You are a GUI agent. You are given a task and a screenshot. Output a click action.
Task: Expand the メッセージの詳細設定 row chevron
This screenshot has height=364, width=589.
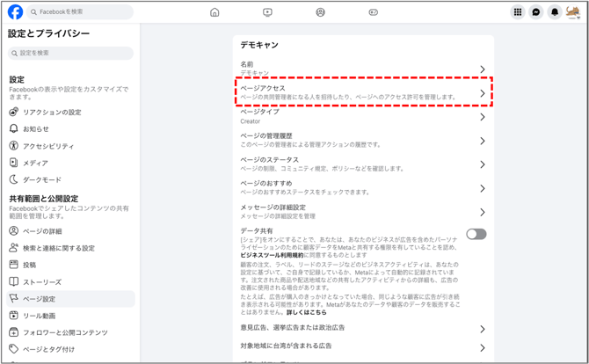483,212
